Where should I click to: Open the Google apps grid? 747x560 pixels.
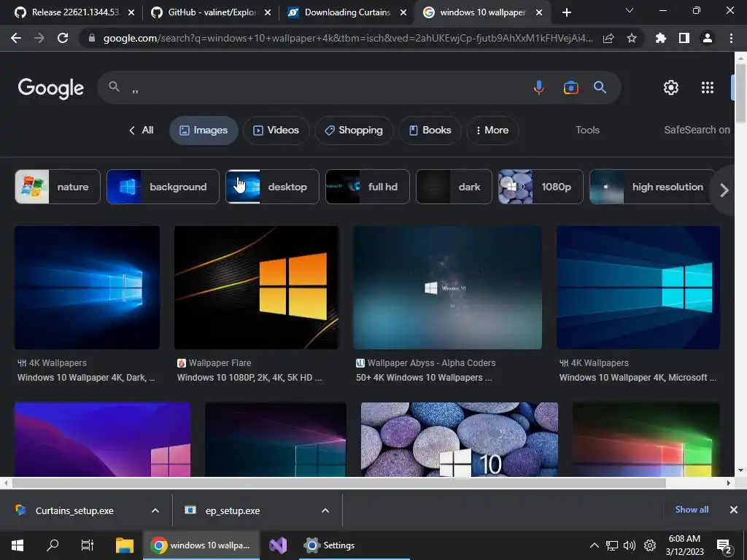click(x=708, y=87)
